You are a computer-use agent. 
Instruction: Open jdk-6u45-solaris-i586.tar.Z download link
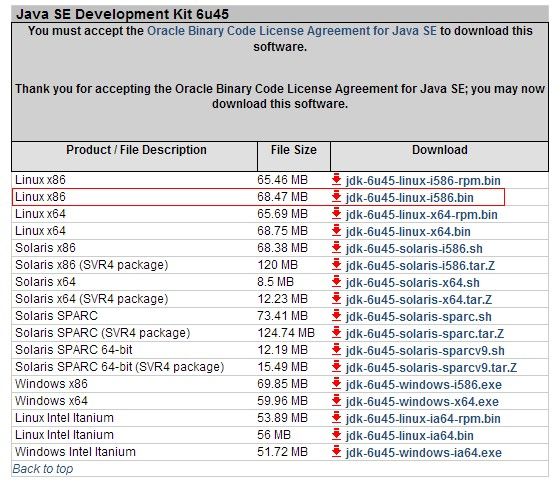click(420, 266)
